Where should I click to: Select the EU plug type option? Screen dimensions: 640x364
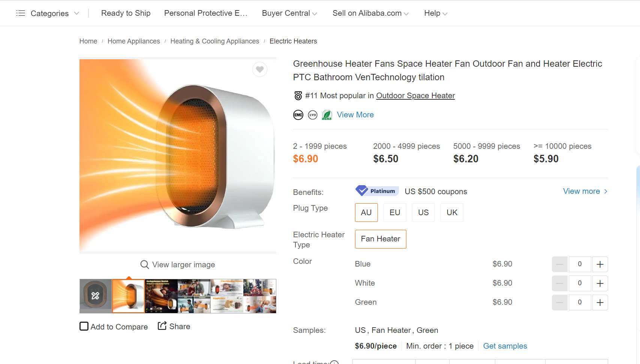[x=395, y=213]
